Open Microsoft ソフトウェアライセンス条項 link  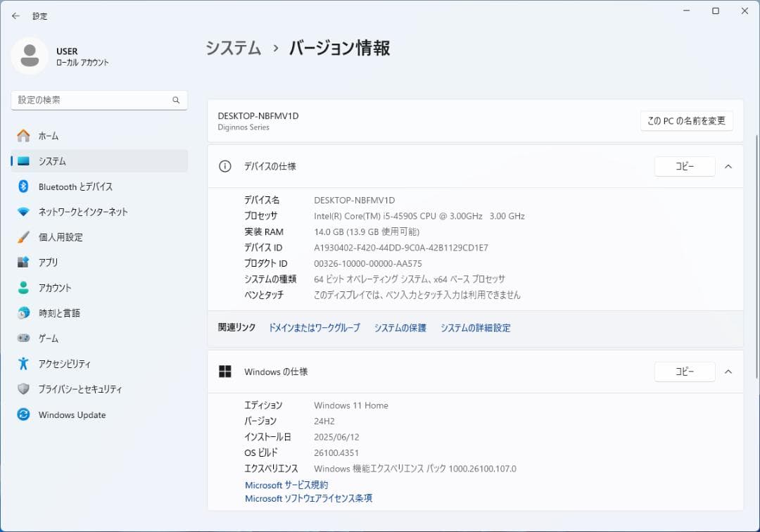tap(309, 498)
